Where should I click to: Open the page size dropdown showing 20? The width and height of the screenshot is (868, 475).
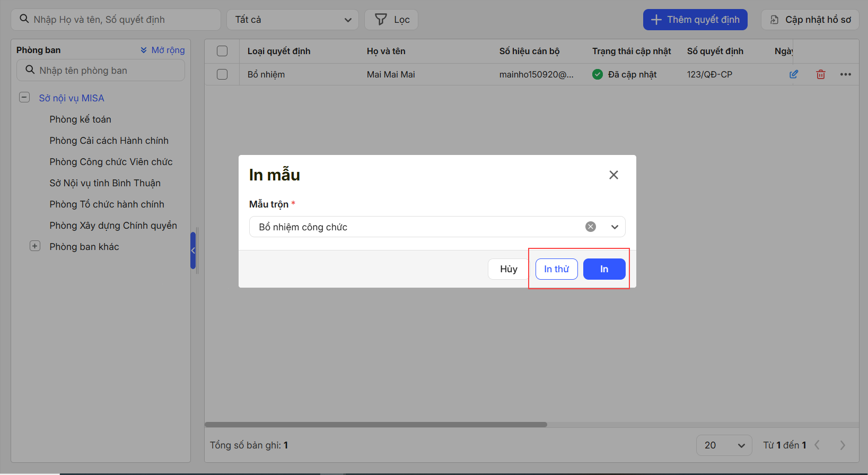724,445
